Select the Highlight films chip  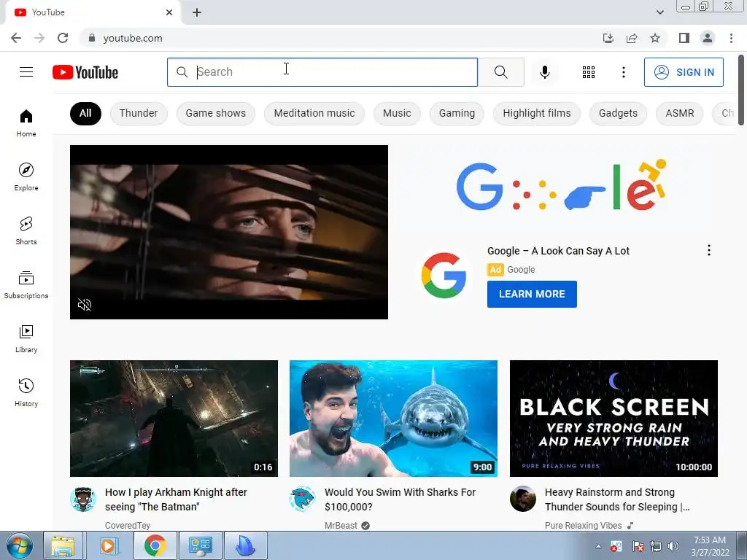(537, 113)
